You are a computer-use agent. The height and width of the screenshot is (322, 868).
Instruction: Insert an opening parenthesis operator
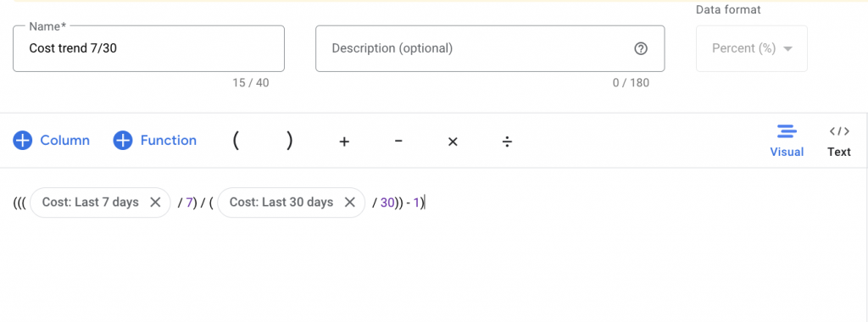click(x=236, y=141)
